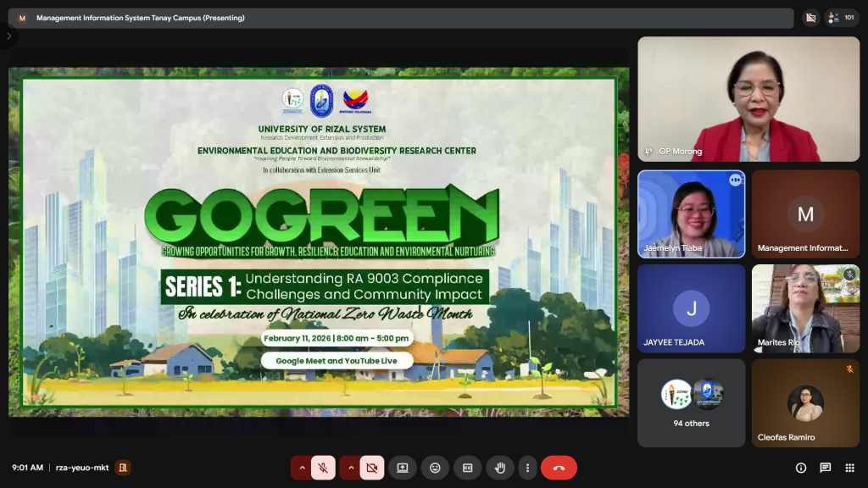Send an emoji reaction
This screenshot has width=868, height=488.
click(x=435, y=467)
